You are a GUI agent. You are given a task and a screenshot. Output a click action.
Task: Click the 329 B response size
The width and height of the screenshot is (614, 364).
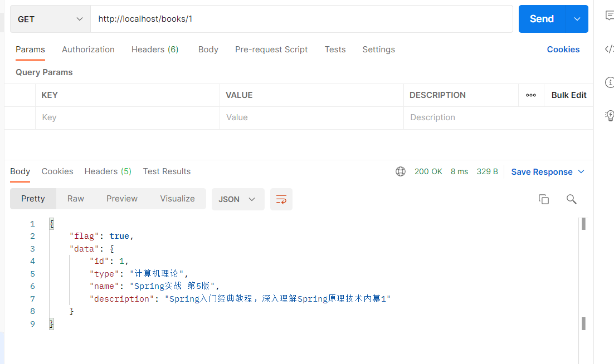[x=487, y=171]
